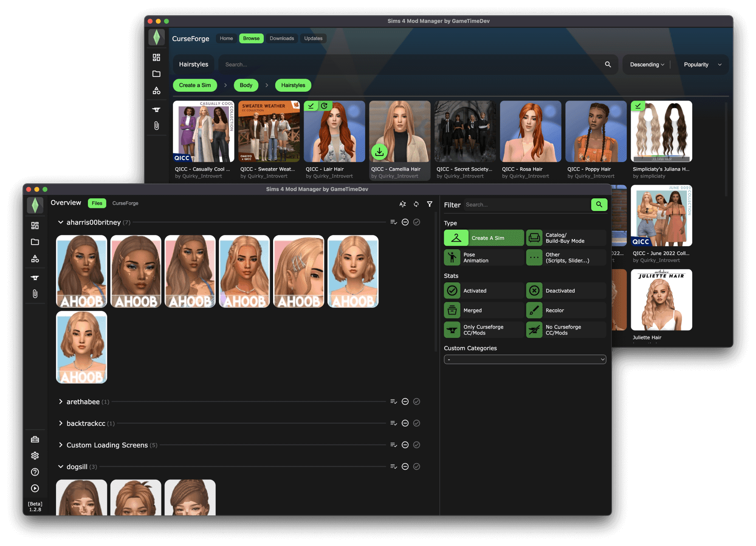Open Updates tab in CurseForge window
This screenshot has height=546, width=756.
313,38
